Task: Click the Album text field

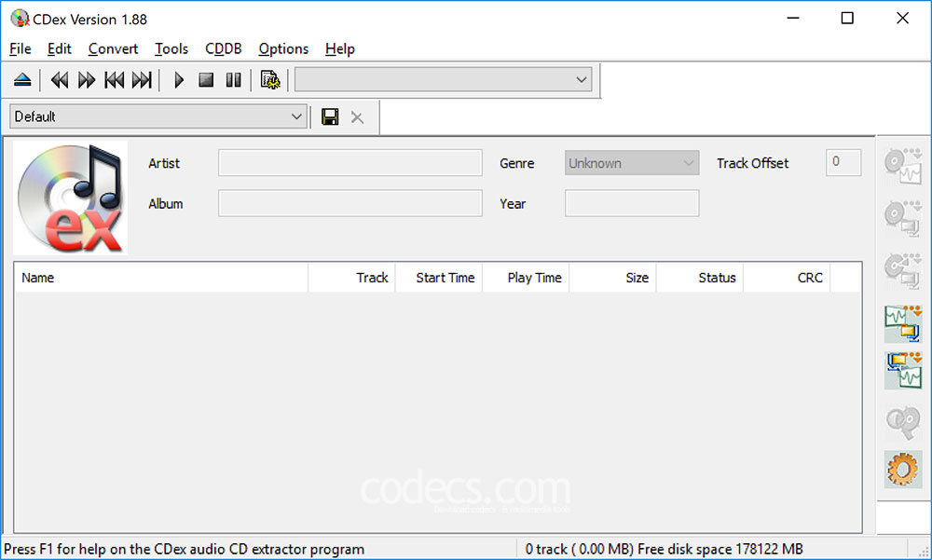Action: coord(350,203)
